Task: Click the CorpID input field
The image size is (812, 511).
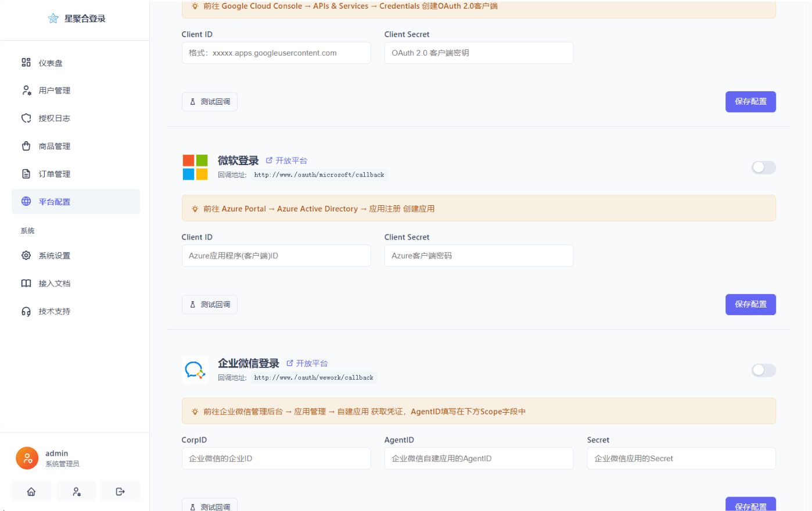Action: pos(276,458)
